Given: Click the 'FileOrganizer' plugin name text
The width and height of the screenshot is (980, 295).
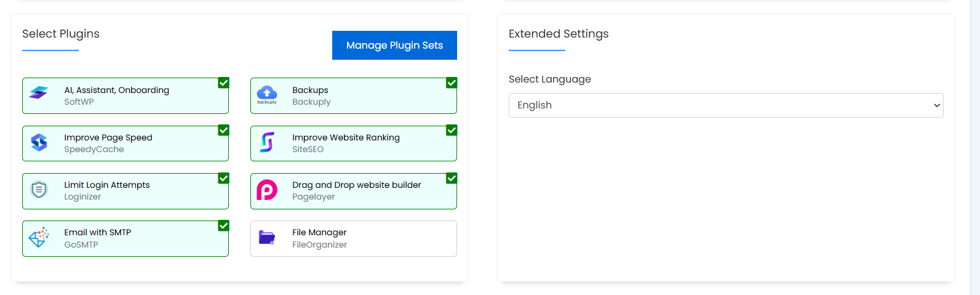Looking at the screenshot, I should [319, 244].
